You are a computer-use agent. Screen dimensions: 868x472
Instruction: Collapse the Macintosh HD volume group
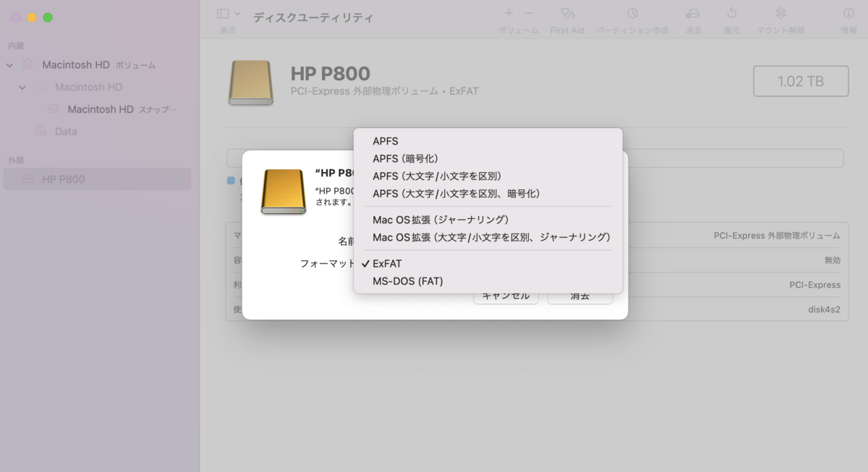(9, 65)
